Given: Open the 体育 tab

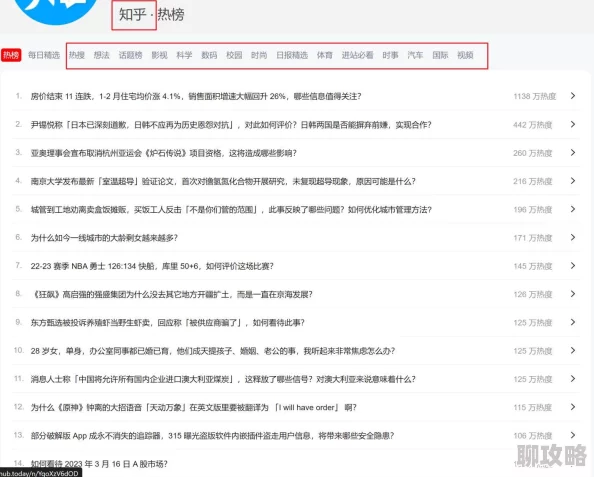Looking at the screenshot, I should point(325,55).
